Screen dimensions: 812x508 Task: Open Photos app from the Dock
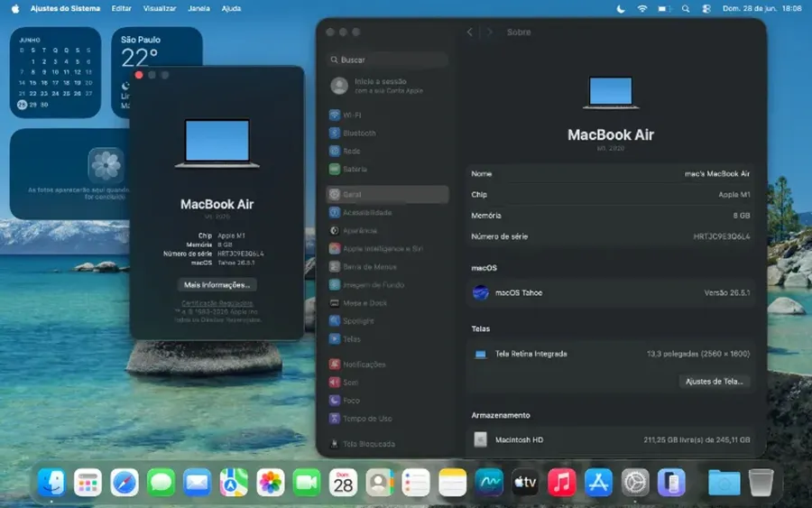point(271,482)
